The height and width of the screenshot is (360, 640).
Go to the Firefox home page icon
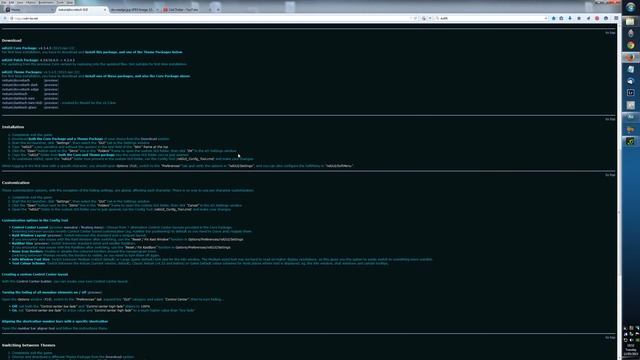pos(579,18)
